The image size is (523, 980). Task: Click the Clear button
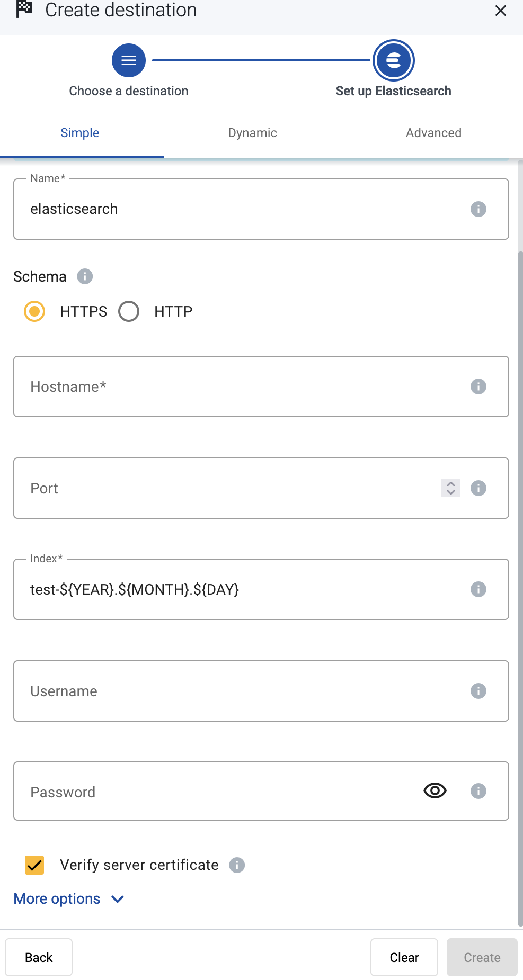pyautogui.click(x=404, y=957)
